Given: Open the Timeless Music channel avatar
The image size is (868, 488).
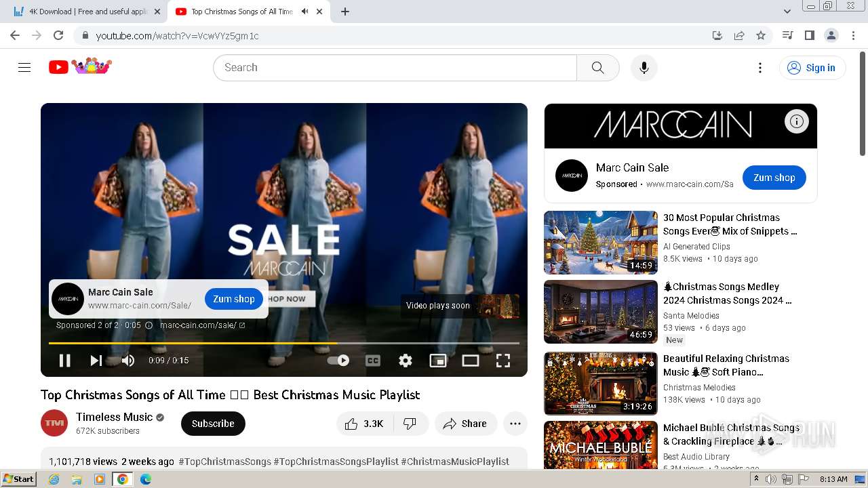Looking at the screenshot, I should point(54,423).
